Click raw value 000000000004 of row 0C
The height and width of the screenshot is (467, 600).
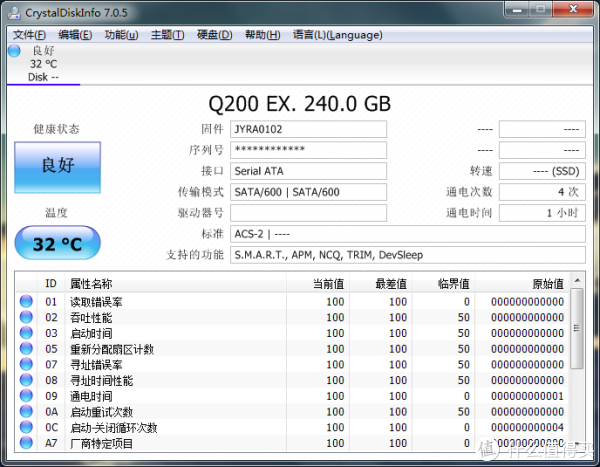coord(527,427)
